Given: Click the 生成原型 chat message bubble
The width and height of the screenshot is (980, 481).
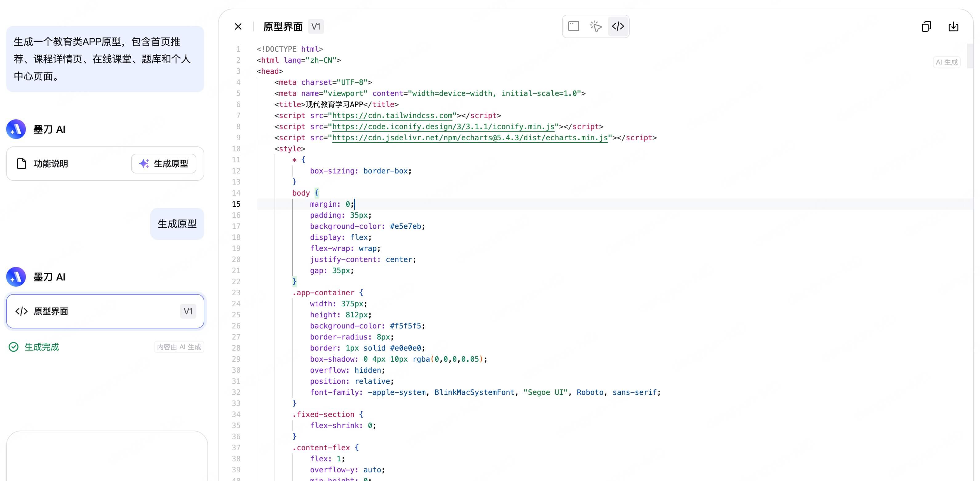Looking at the screenshot, I should coord(177,224).
